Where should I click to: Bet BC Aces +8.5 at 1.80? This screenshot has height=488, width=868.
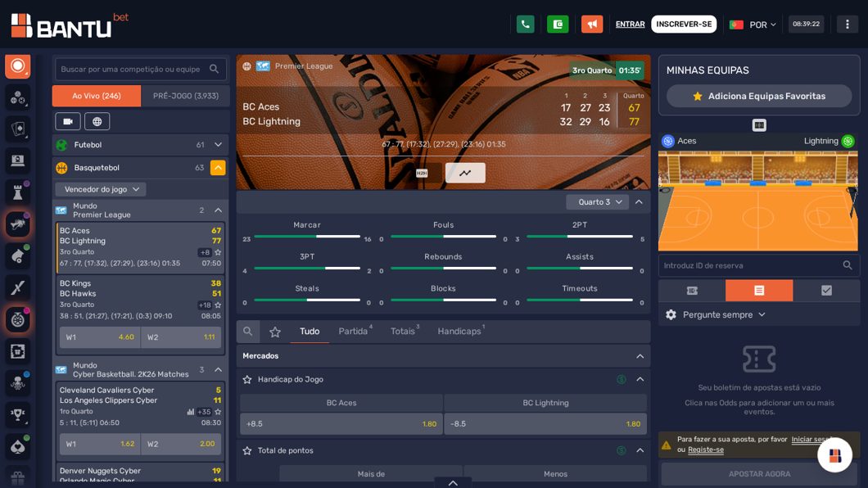pyautogui.click(x=341, y=424)
